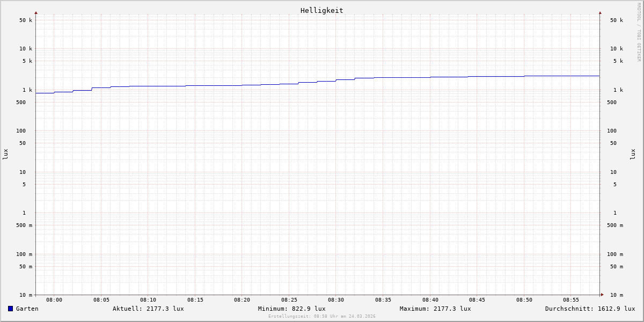644x322 pixels.
Task: Click the 50 k label on the left axis
Action: (26, 20)
